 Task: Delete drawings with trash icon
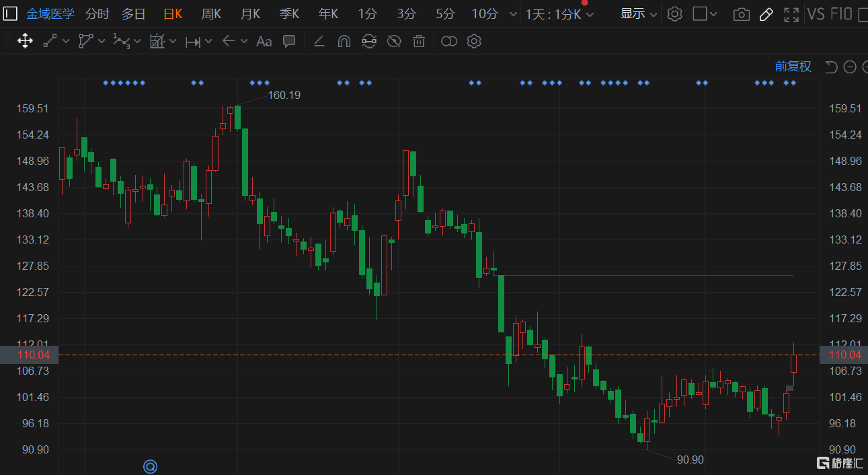click(x=419, y=41)
